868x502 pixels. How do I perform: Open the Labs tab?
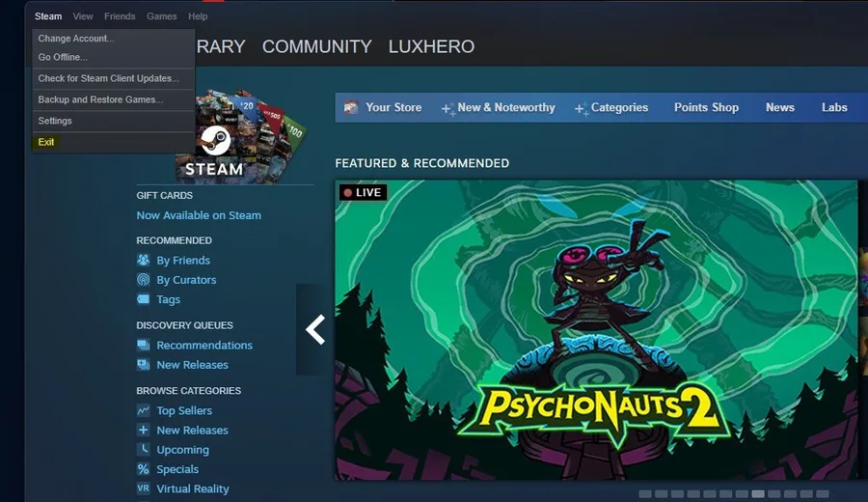pyautogui.click(x=834, y=107)
